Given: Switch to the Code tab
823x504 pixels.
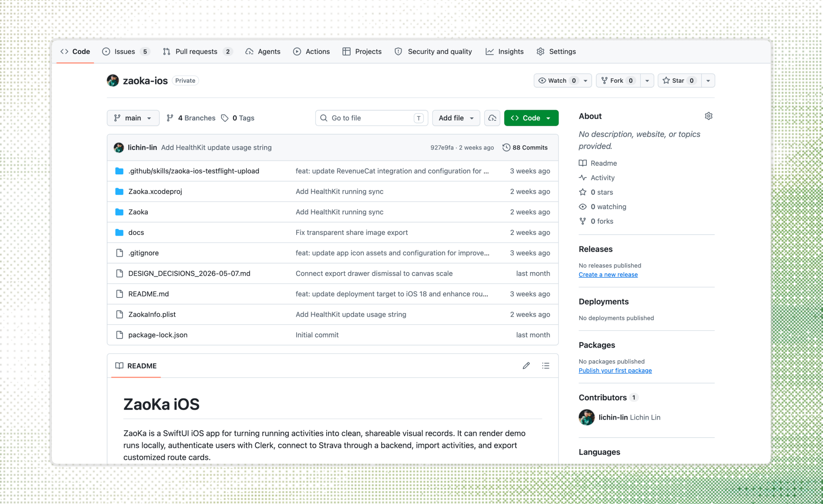Looking at the screenshot, I should click(x=75, y=51).
